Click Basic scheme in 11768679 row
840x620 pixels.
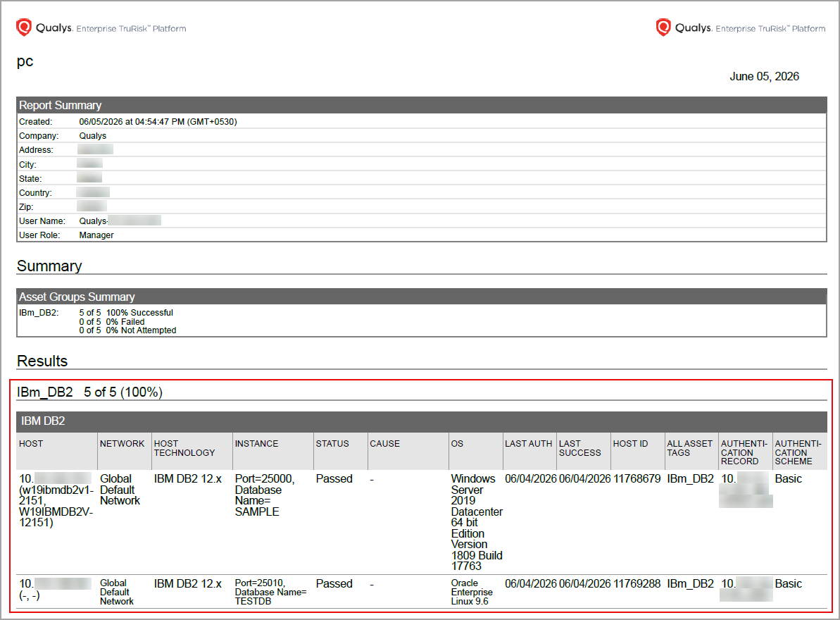pos(789,478)
